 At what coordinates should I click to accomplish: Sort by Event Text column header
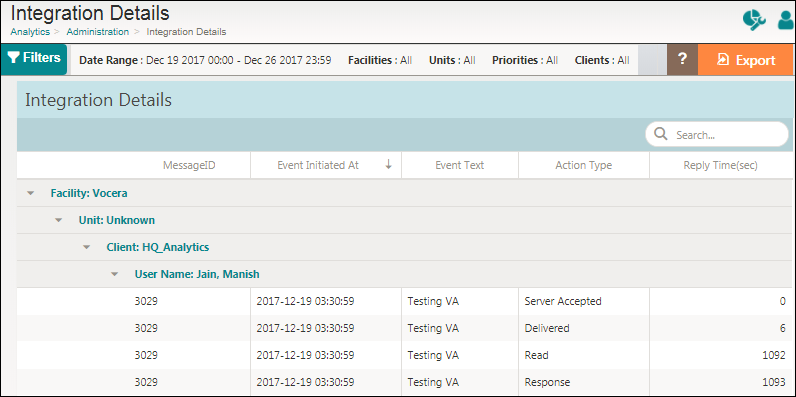[459, 165]
